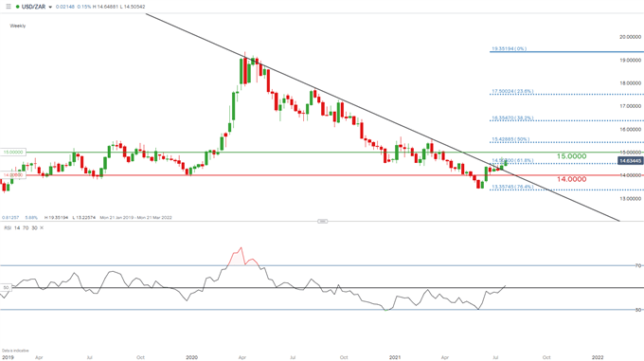Expand the USD/ZAR symbol dropdown arrow
The width and height of the screenshot is (644, 361).
[x=50, y=7]
